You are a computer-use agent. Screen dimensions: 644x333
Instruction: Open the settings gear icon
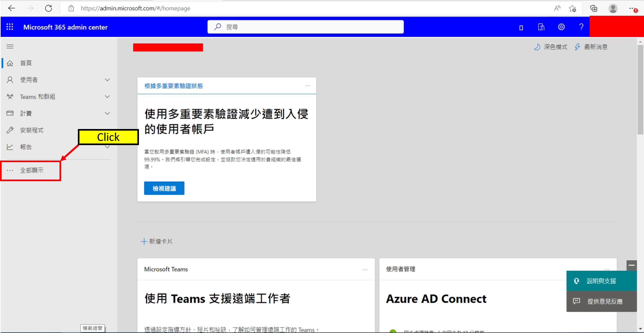[x=561, y=27]
